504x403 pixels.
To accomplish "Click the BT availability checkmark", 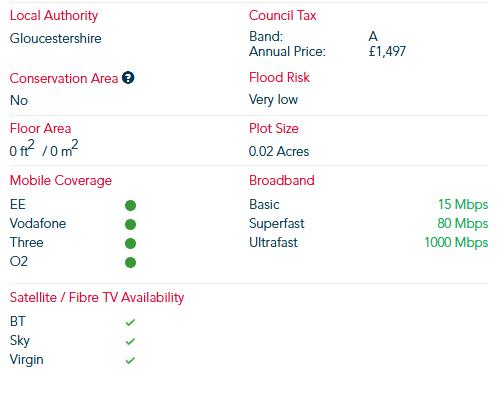I will click(x=130, y=322).
